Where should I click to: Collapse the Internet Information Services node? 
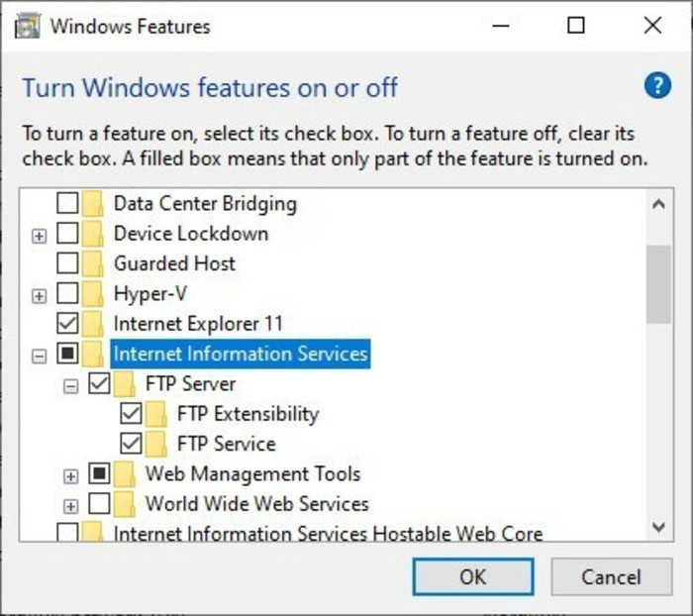pyautogui.click(x=40, y=355)
